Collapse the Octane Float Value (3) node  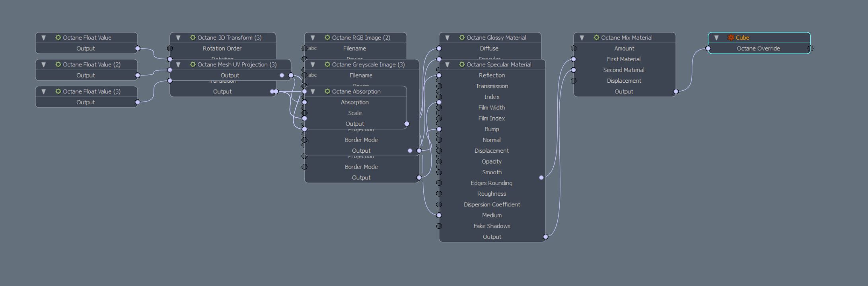click(x=44, y=92)
